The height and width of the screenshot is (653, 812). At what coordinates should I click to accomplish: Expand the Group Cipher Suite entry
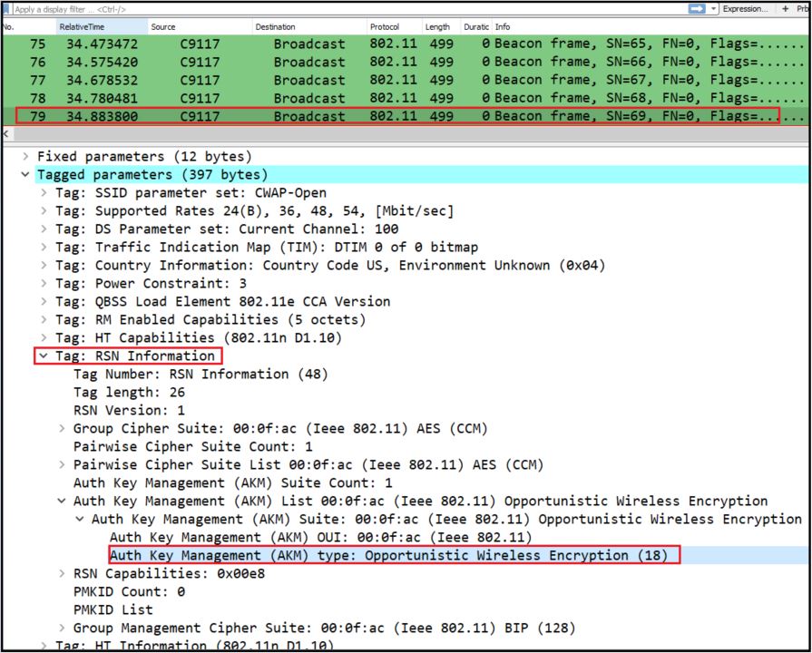pyautogui.click(x=63, y=429)
